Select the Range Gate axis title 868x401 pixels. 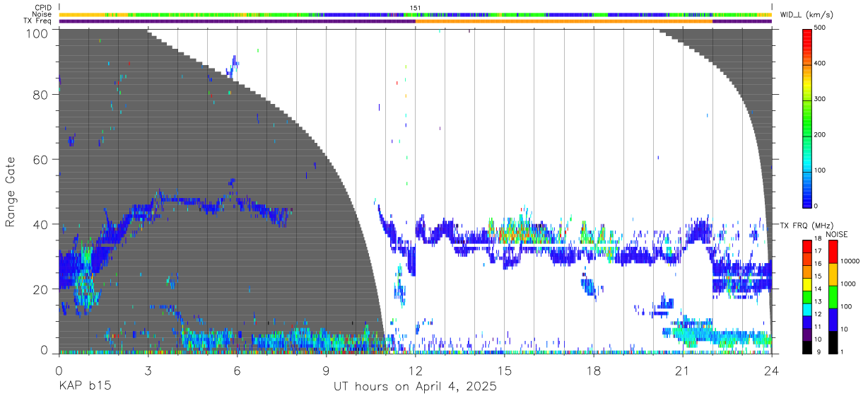tap(11, 192)
